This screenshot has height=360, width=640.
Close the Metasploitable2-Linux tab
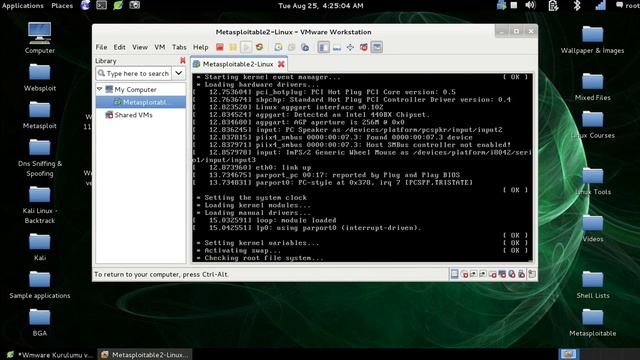tap(281, 64)
